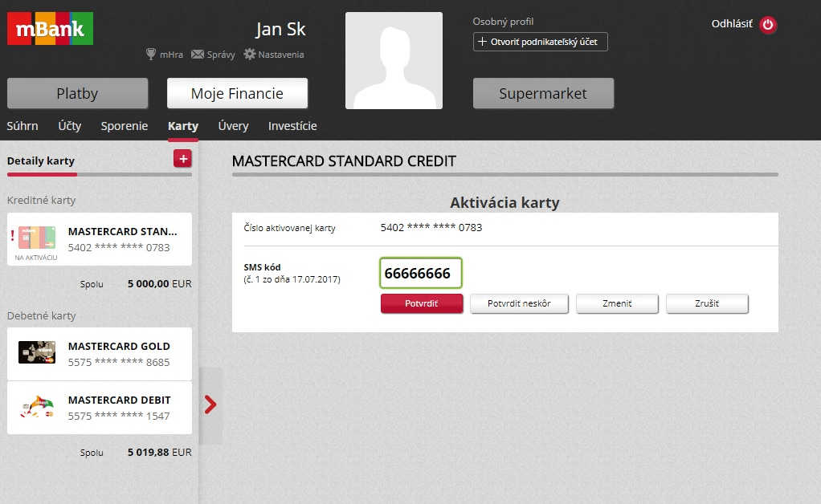Click Detaily karty panel heading
The height and width of the screenshot is (504, 821).
click(x=41, y=161)
